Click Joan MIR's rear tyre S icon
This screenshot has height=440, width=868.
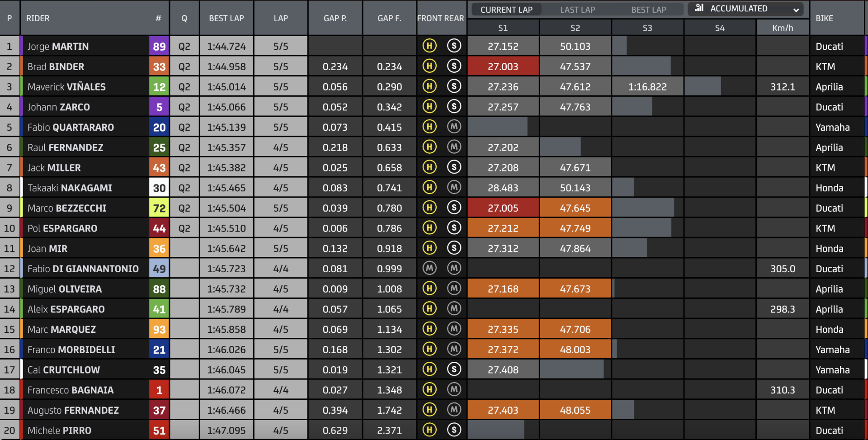click(x=454, y=248)
